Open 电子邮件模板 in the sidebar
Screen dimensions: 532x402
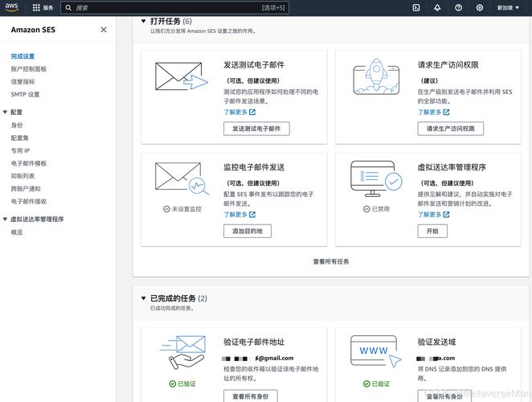(x=29, y=163)
